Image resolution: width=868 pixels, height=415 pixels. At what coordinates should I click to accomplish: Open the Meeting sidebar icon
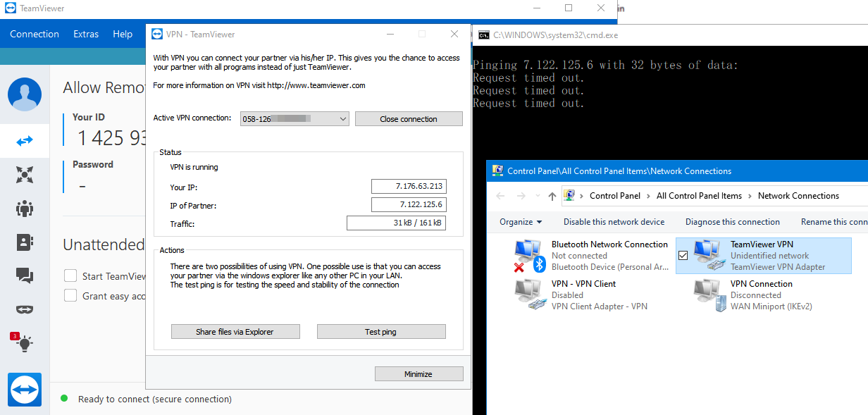25,209
